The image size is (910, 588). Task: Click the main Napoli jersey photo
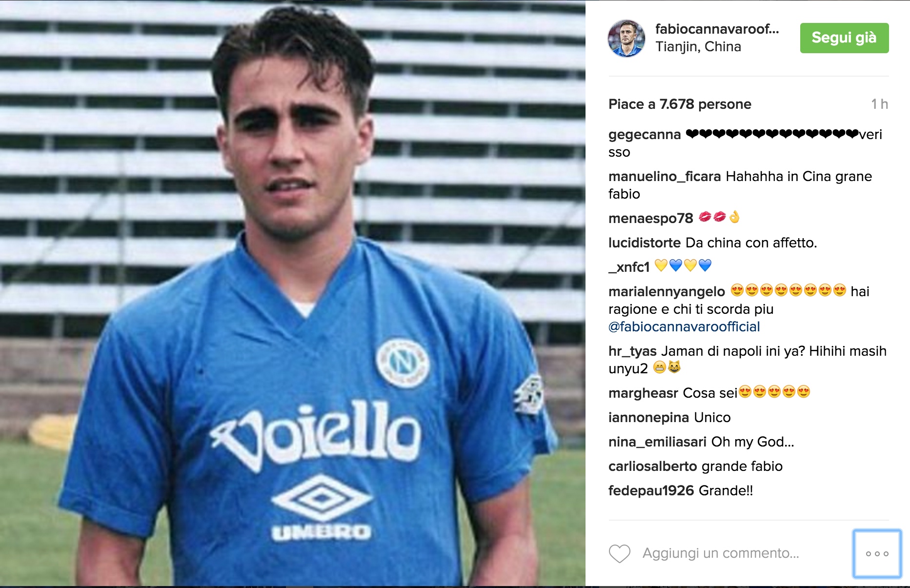coord(293,293)
